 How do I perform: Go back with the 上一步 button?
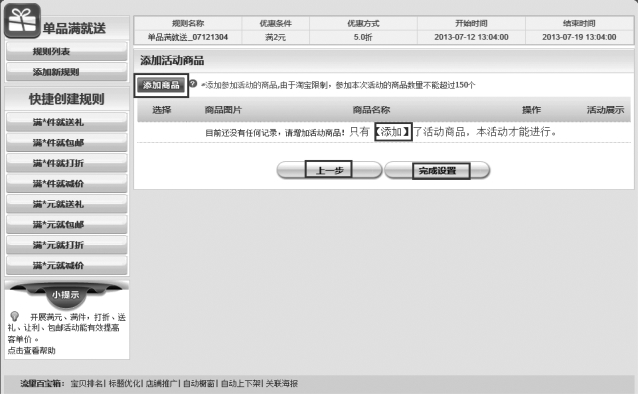329,170
